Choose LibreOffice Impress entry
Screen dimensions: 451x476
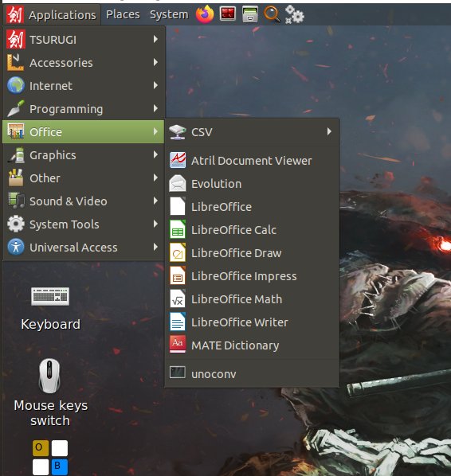click(x=252, y=276)
